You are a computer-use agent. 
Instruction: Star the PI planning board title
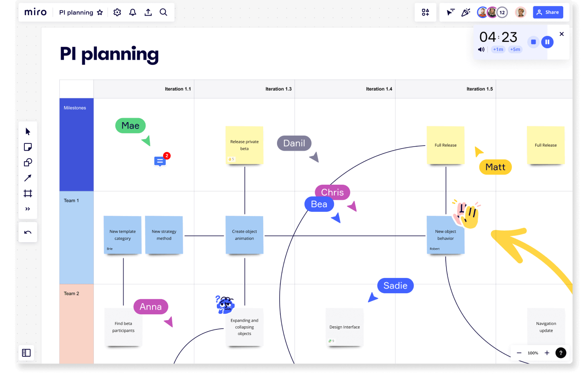click(x=100, y=12)
